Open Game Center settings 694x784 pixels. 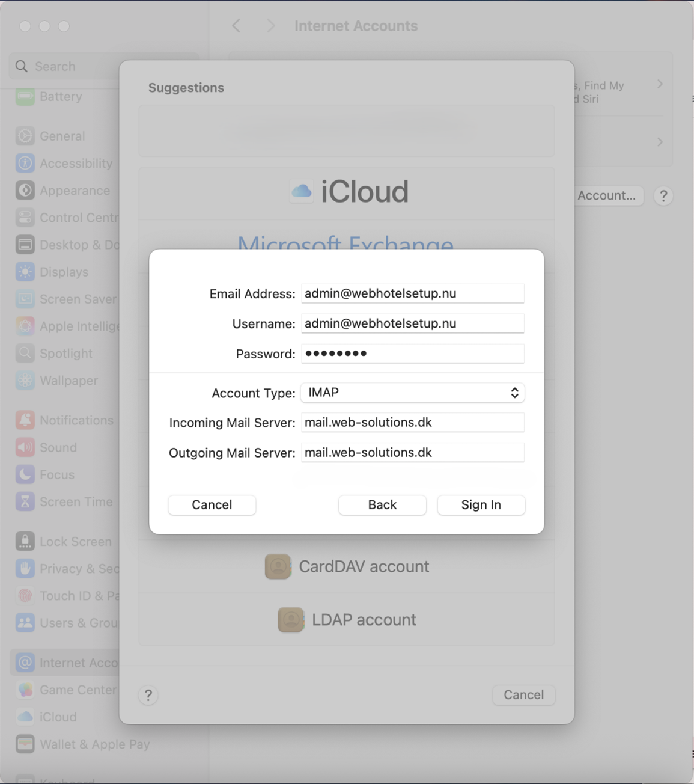[65, 690]
